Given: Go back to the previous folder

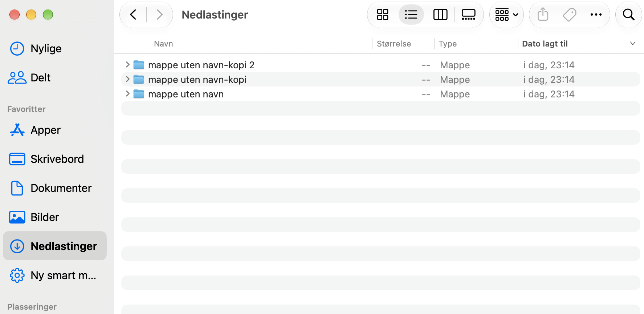Looking at the screenshot, I should [133, 15].
